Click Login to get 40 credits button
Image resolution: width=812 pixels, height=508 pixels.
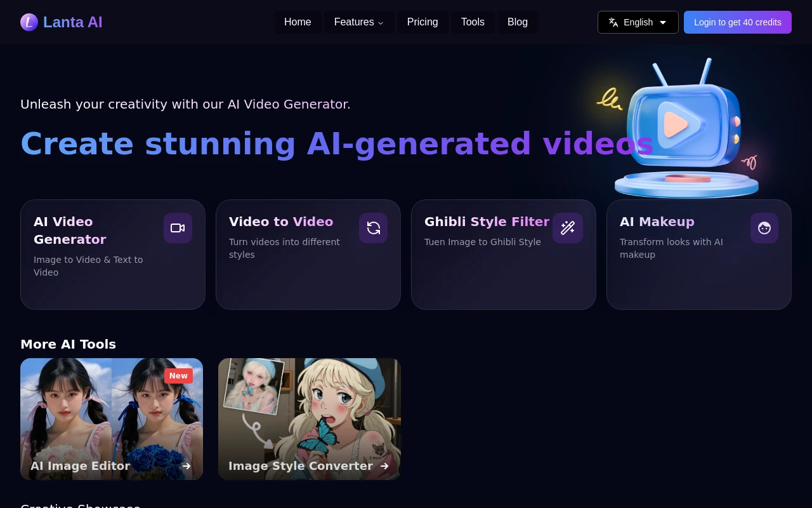coord(737,22)
